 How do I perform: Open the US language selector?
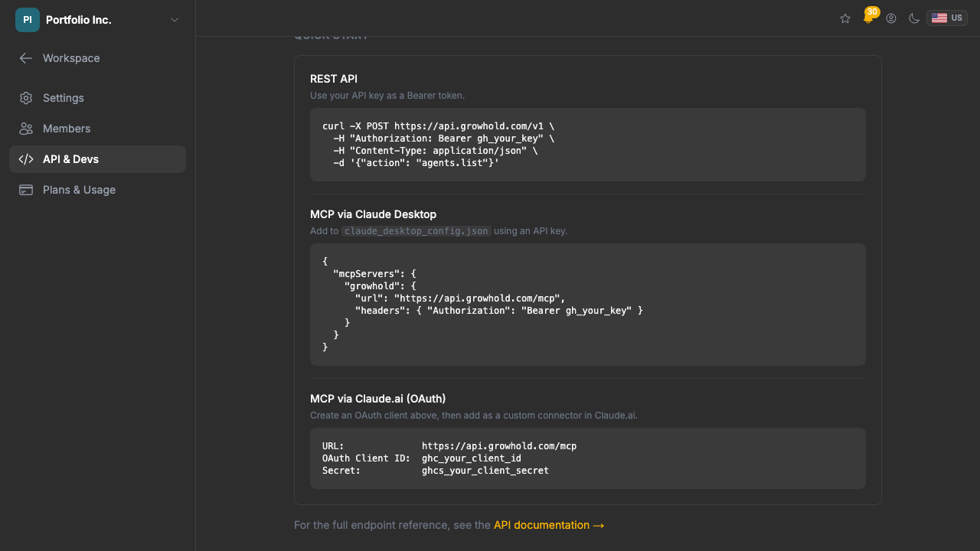coord(947,18)
